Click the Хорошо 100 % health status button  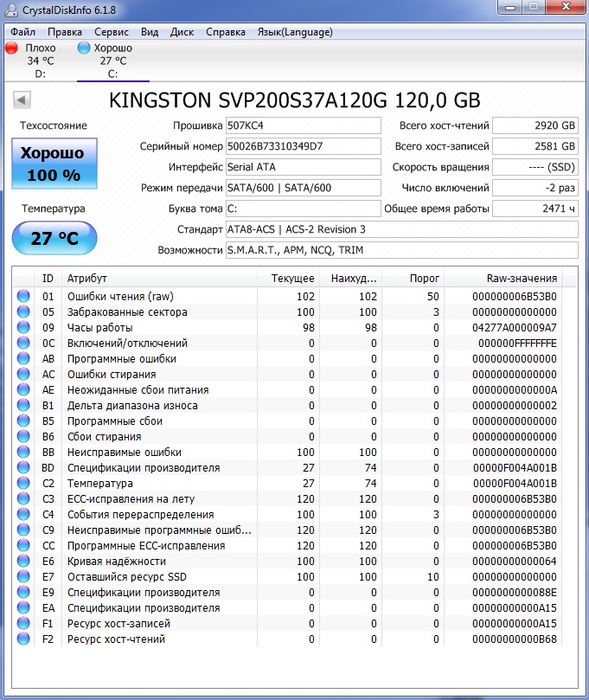pos(54,164)
